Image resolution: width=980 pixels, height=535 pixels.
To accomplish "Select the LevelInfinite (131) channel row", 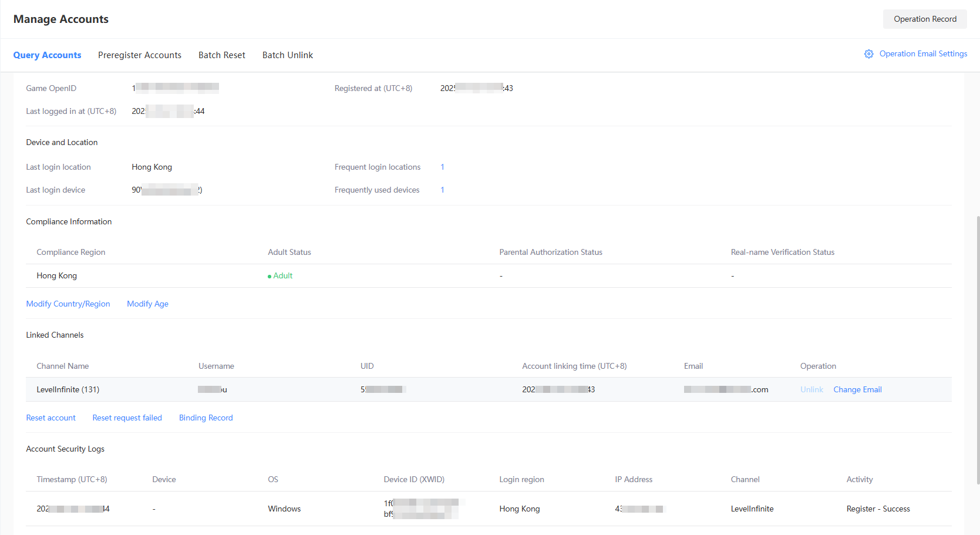I will [x=68, y=389].
